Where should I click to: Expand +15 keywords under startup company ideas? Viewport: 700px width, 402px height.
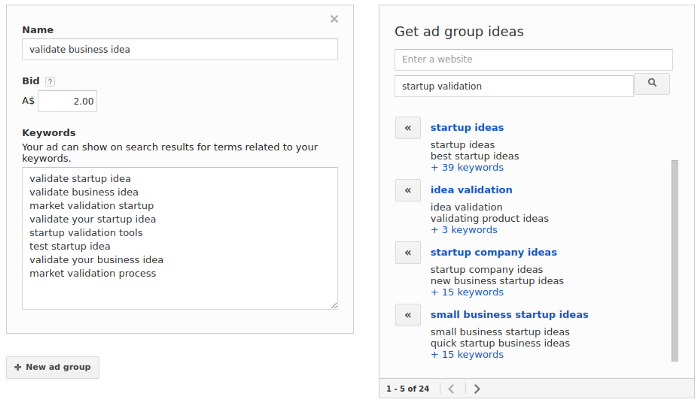point(467,292)
